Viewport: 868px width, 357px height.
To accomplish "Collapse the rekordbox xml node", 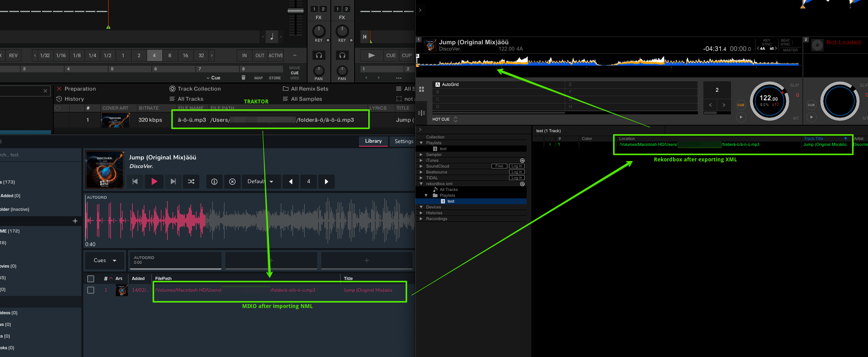I will (421, 184).
